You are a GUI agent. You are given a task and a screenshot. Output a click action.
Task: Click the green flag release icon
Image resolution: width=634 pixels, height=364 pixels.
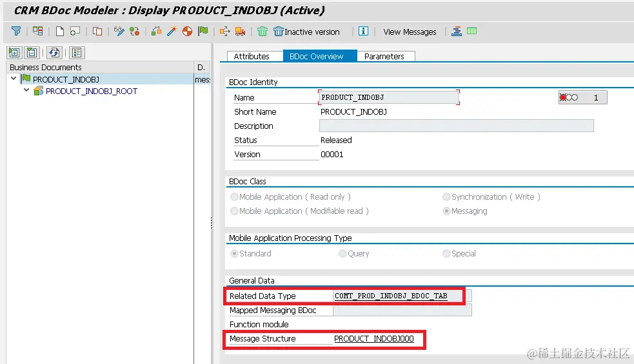point(203,31)
